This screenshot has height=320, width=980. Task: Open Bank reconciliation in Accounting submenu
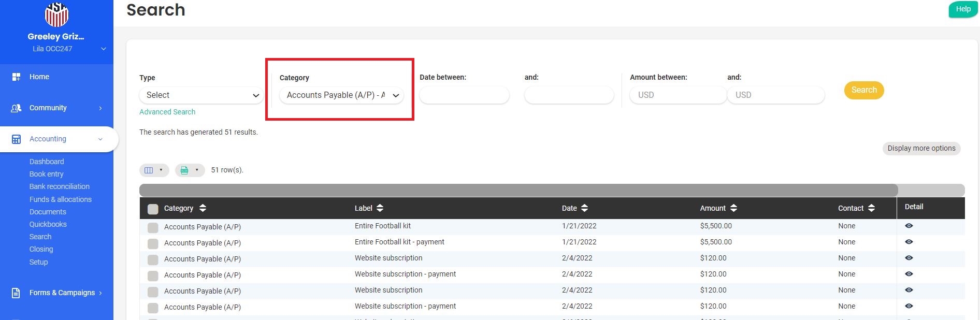(x=59, y=186)
